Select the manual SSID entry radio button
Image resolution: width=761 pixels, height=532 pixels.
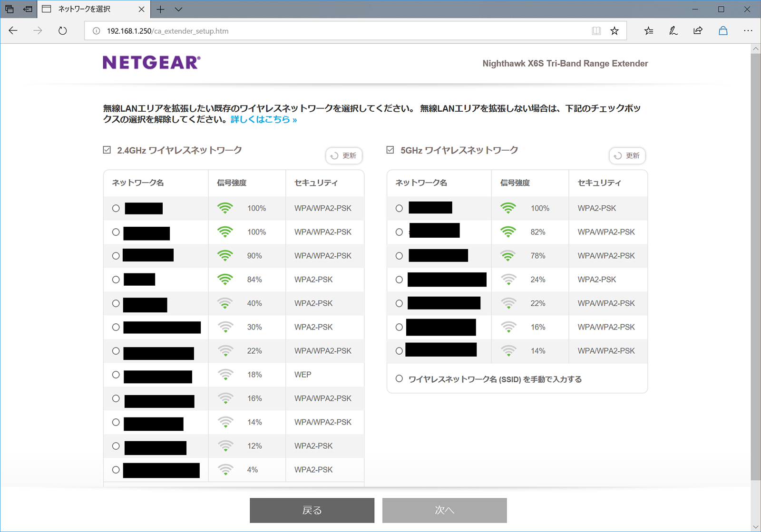(399, 379)
